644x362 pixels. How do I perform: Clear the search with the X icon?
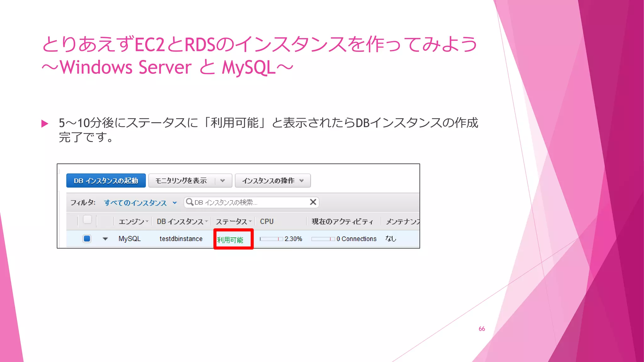[x=313, y=202]
